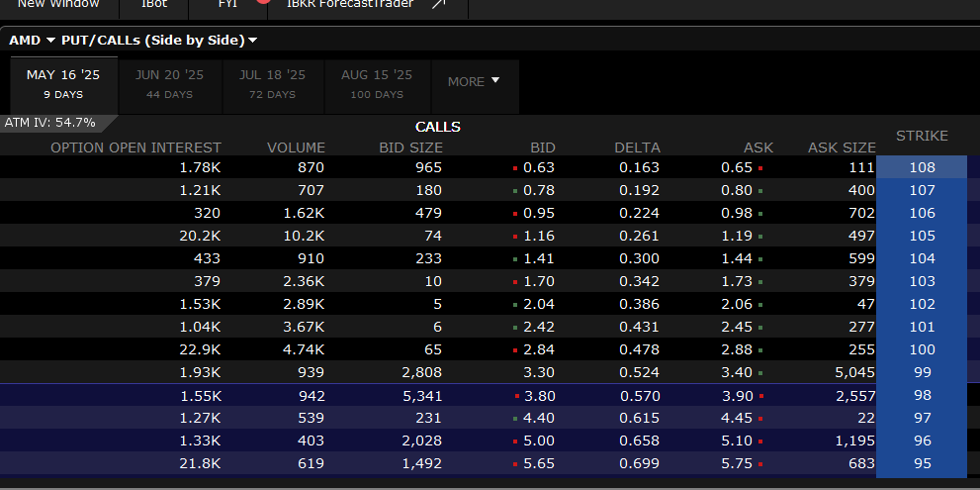Switch to the AUG 15 '25 expiration tab
This screenshot has width=980, height=490.
click(377, 84)
